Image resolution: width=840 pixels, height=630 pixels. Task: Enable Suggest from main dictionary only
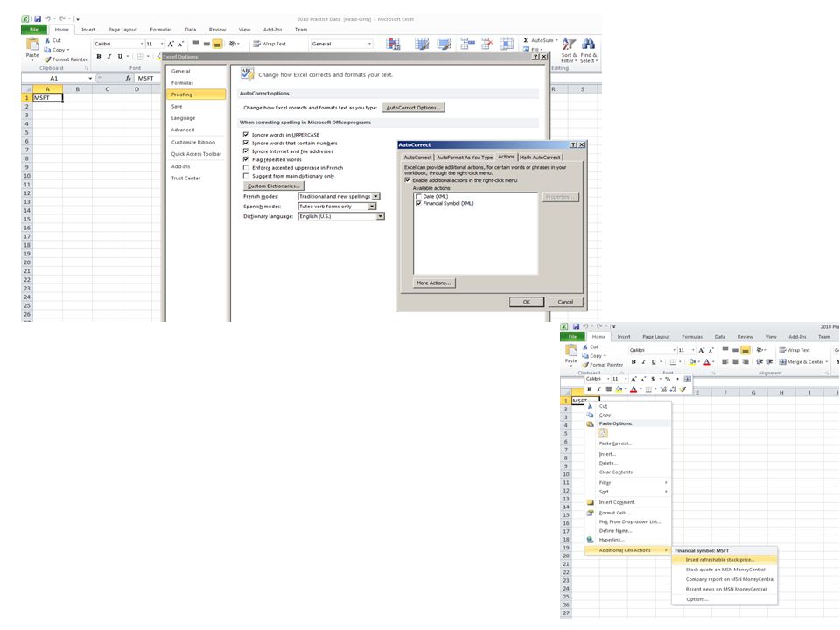[246, 175]
